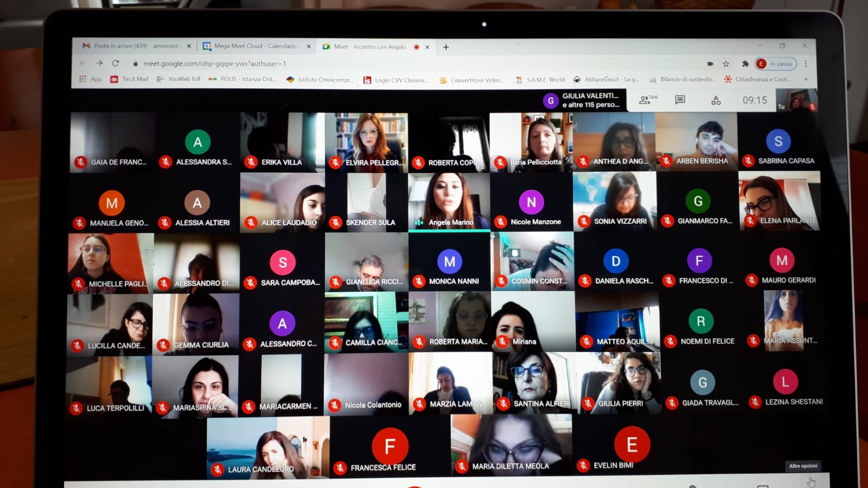Screen dimensions: 868x488
Task: Select Angela Marino's video tile
Action: click(x=449, y=201)
